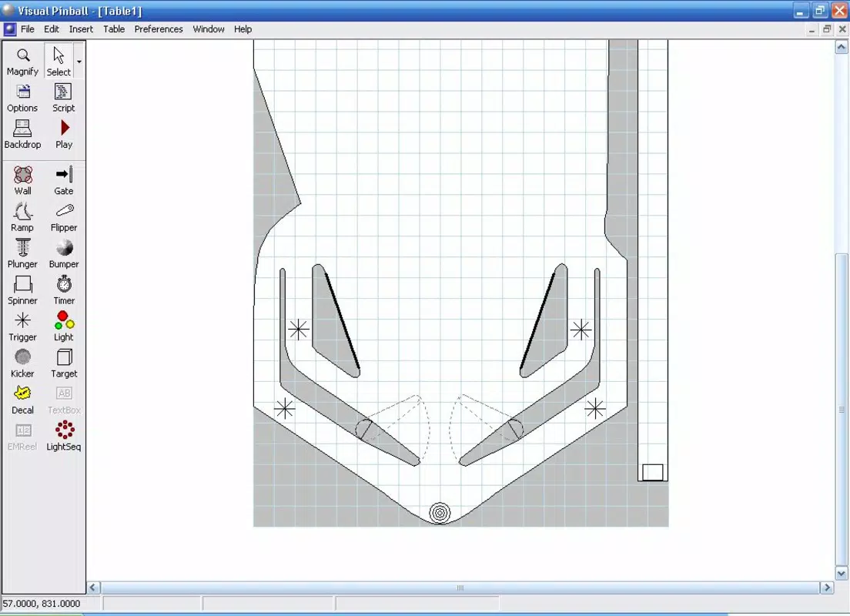Choose the Gate tool

click(x=63, y=181)
